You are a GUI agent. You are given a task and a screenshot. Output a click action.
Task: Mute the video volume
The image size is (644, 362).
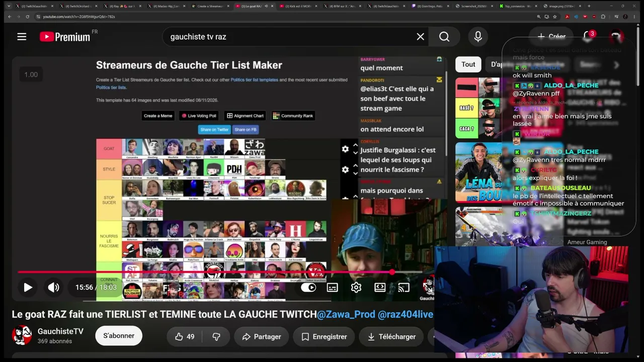[53, 288]
